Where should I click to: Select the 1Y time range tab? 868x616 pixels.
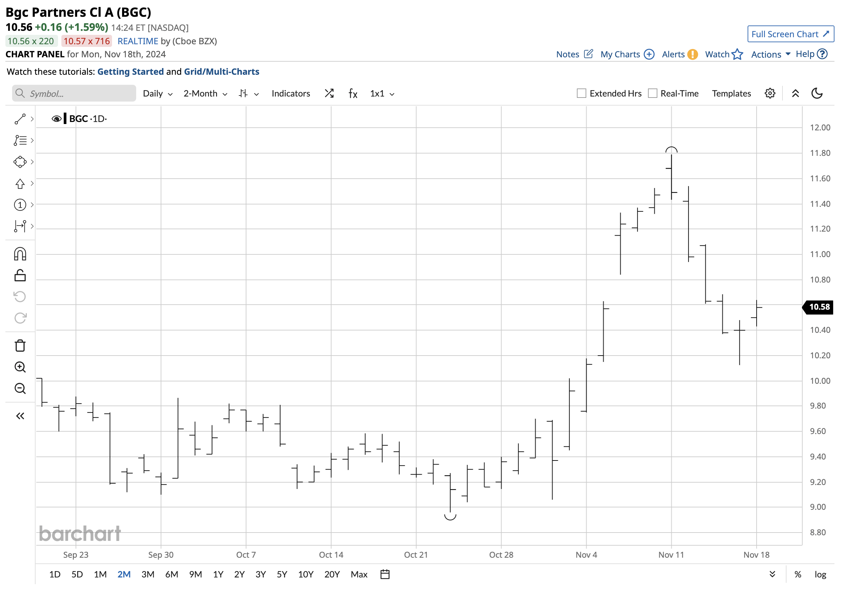[x=218, y=574]
